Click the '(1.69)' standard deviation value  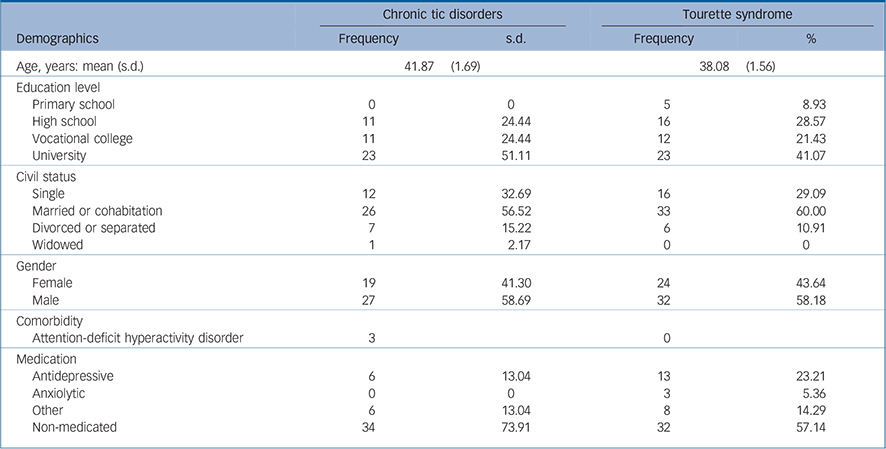[x=465, y=67]
